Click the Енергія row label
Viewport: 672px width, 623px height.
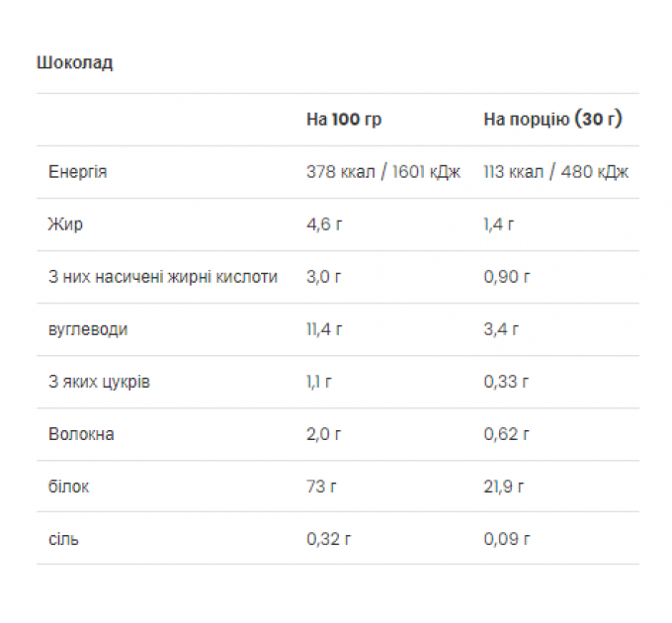[x=77, y=172]
